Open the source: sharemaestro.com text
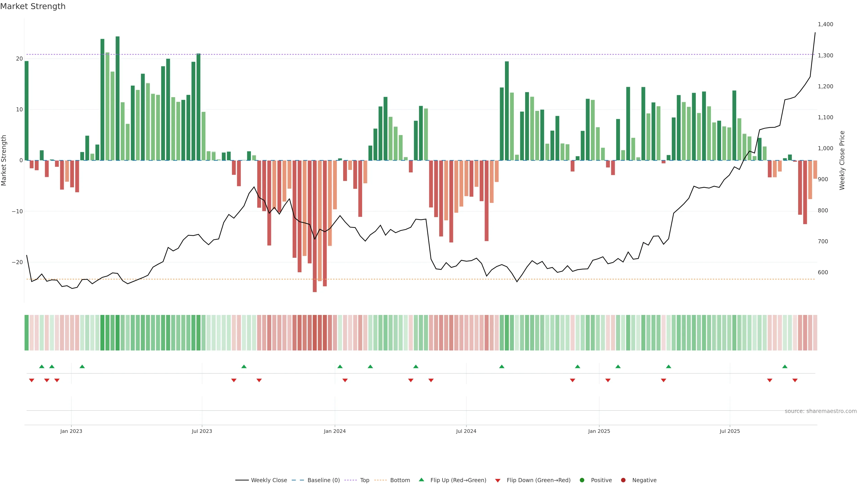This screenshot has height=488, width=868. pos(821,411)
